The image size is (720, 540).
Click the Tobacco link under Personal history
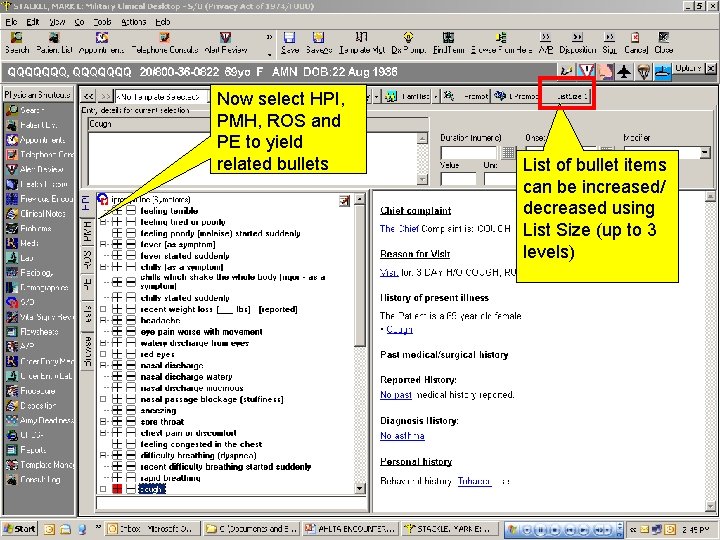[x=474, y=481]
